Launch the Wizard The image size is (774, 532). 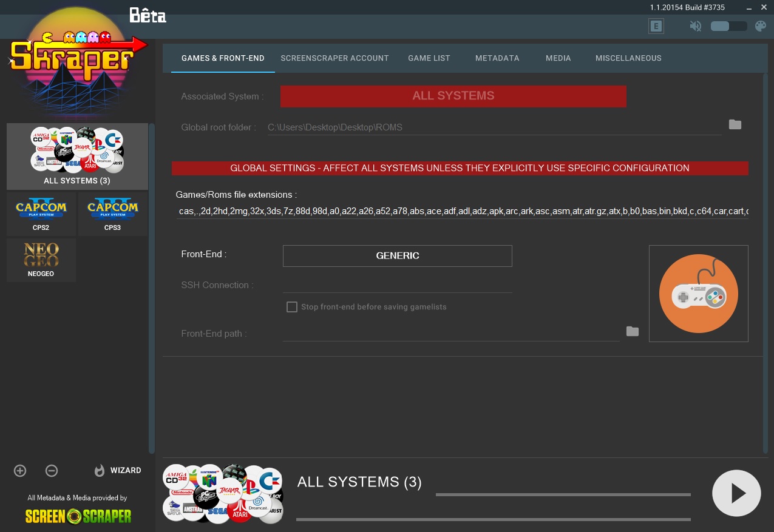(118, 471)
